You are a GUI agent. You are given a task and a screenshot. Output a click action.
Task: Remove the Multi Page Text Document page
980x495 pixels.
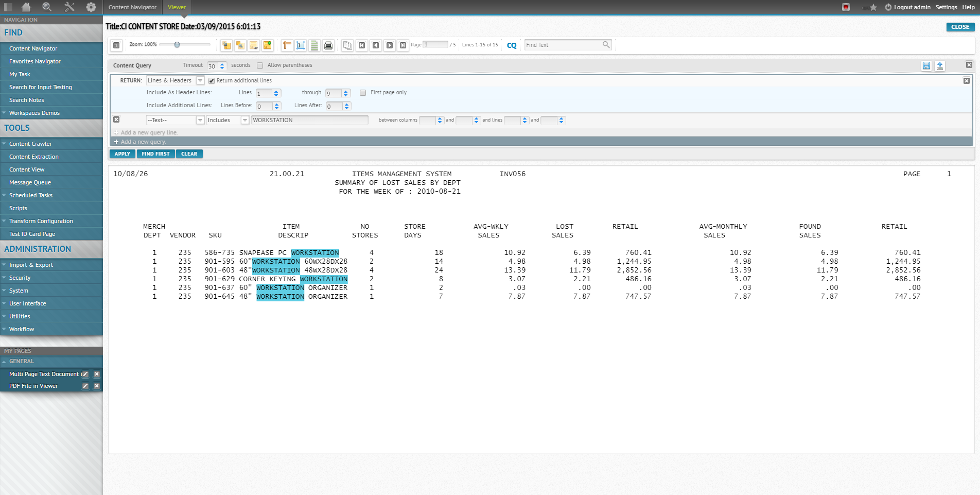(96, 374)
